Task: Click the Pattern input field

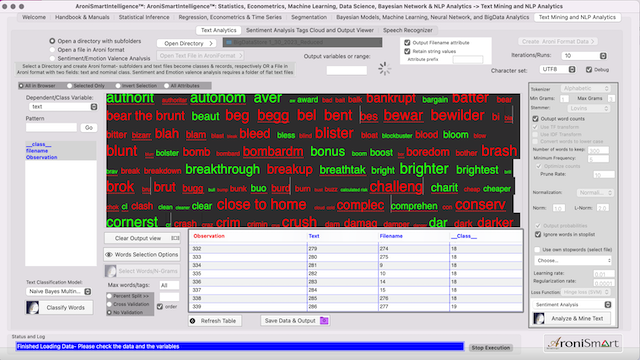Action: tap(51, 127)
